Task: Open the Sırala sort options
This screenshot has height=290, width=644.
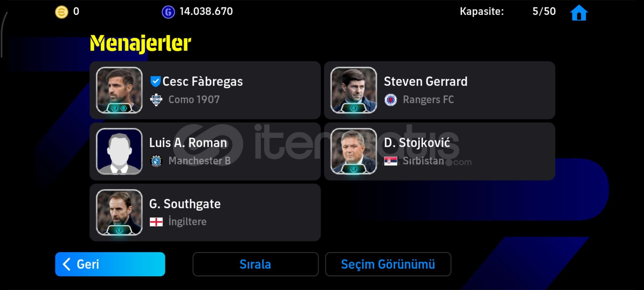Action: [x=255, y=264]
